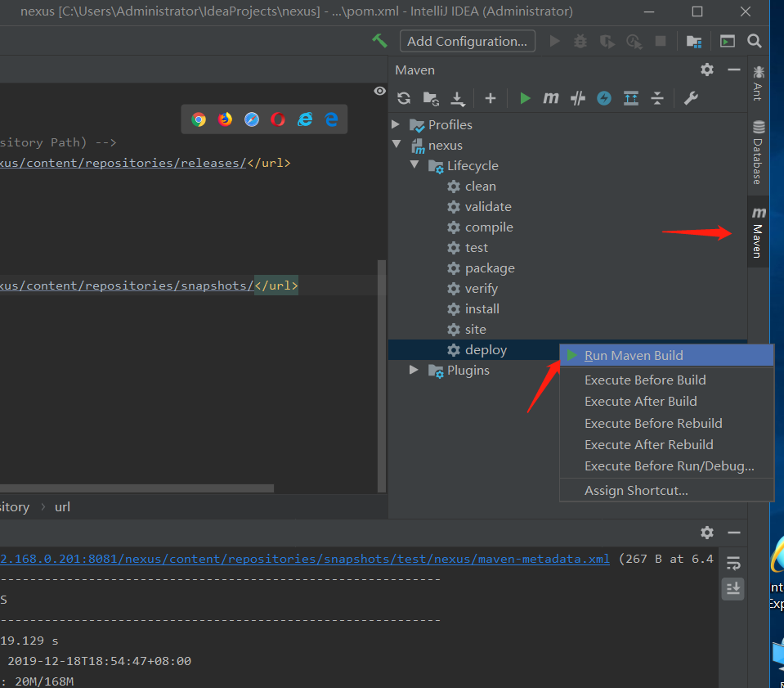Generate sources and update folders icon
Screen dimensions: 784x688
pyautogui.click(x=431, y=98)
